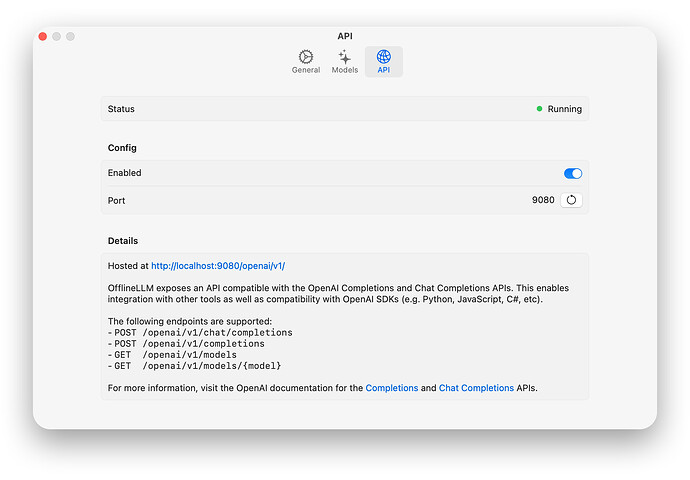Open the Completions documentation link

point(392,387)
